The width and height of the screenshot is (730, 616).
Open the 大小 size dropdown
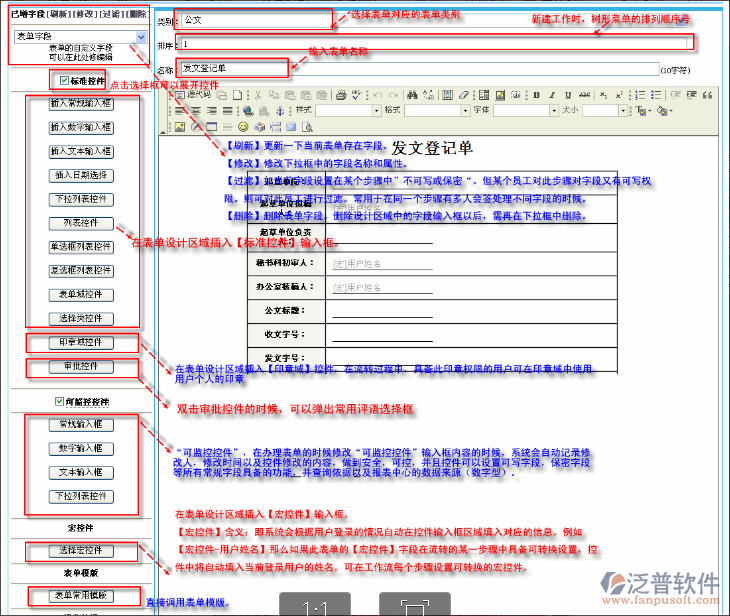tap(605, 110)
